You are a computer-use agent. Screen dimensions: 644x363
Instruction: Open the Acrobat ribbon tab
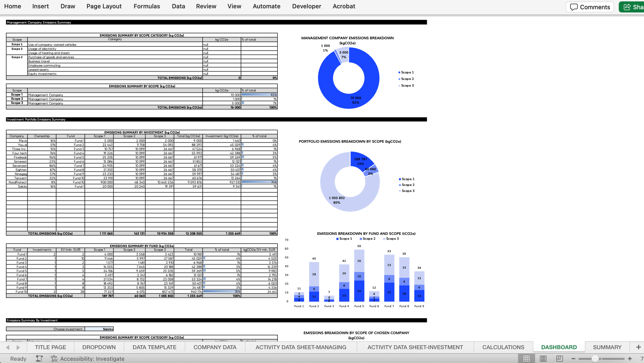tap(344, 6)
